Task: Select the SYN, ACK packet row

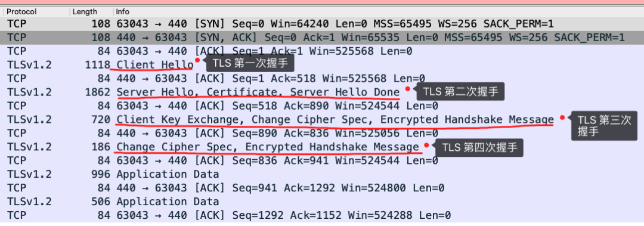Action: (322, 38)
